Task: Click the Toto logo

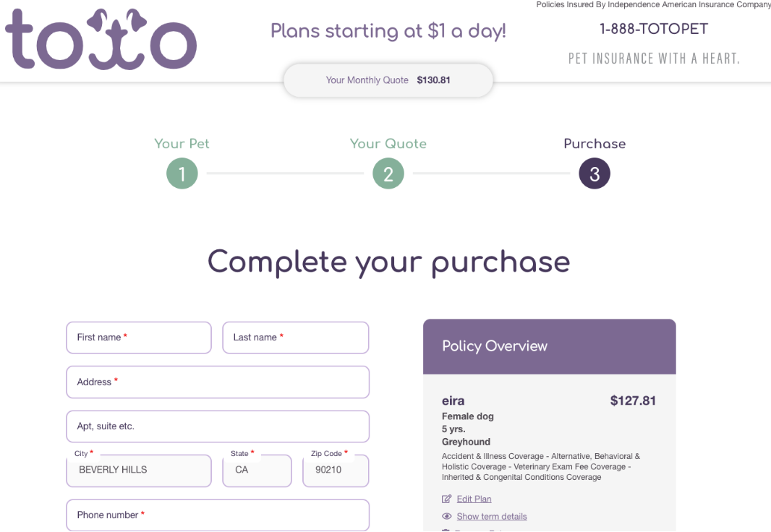Action: click(x=101, y=39)
